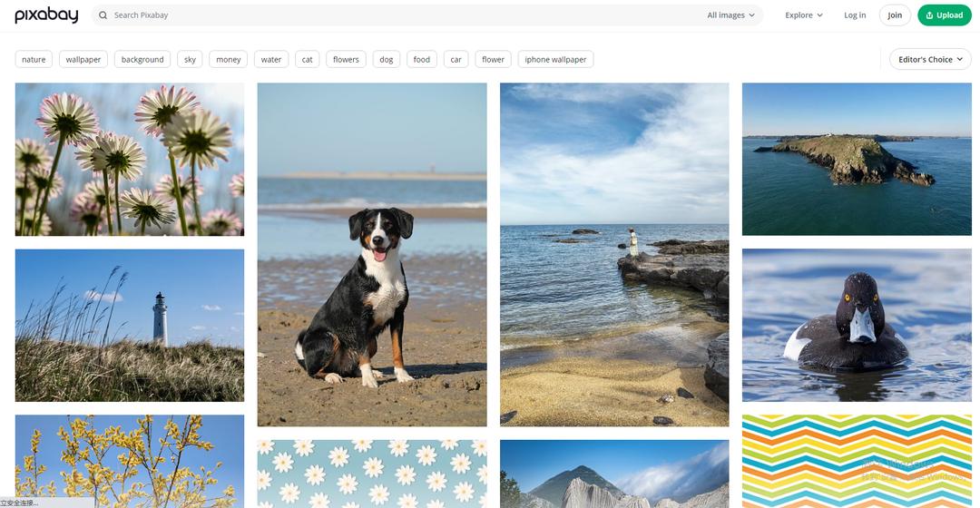
Task: Select the money tag
Action: tap(228, 59)
